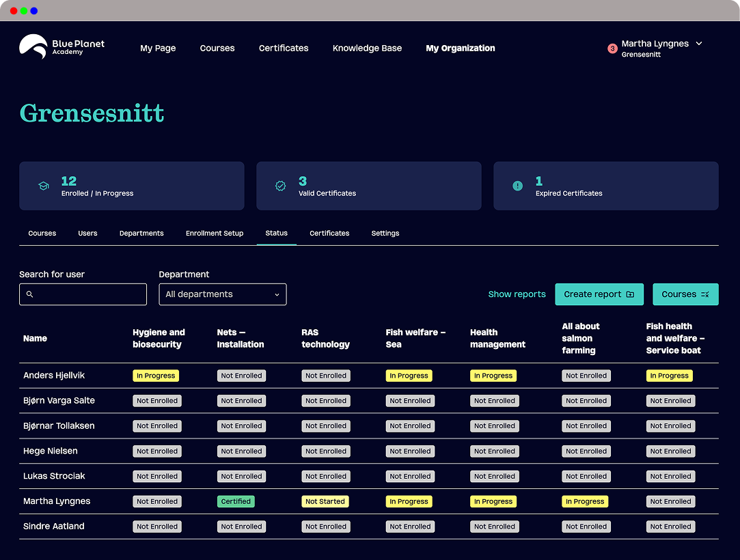Image resolution: width=740 pixels, height=560 pixels.
Task: Open the Knowledge Base menu item
Action: (367, 48)
